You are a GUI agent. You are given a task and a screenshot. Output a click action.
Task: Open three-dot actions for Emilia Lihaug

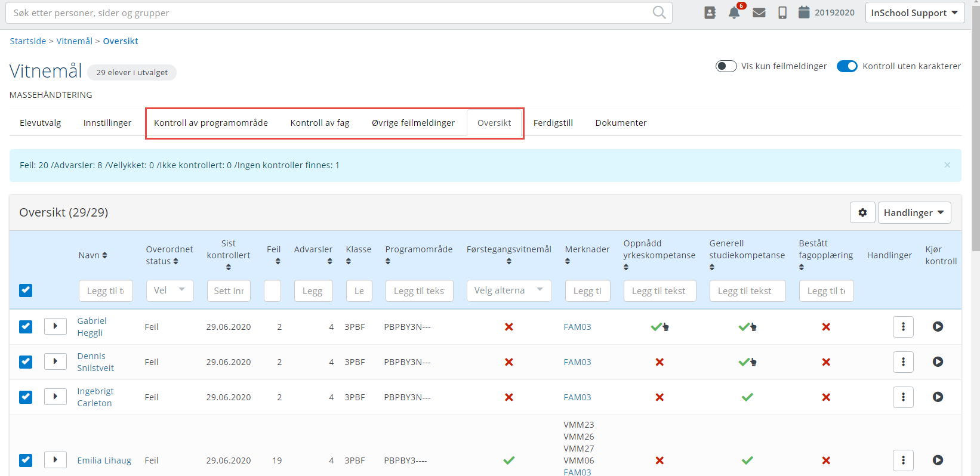(x=903, y=460)
